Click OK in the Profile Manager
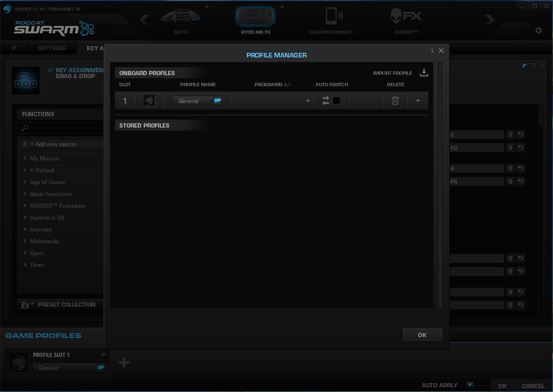This screenshot has height=392, width=553. [422, 335]
